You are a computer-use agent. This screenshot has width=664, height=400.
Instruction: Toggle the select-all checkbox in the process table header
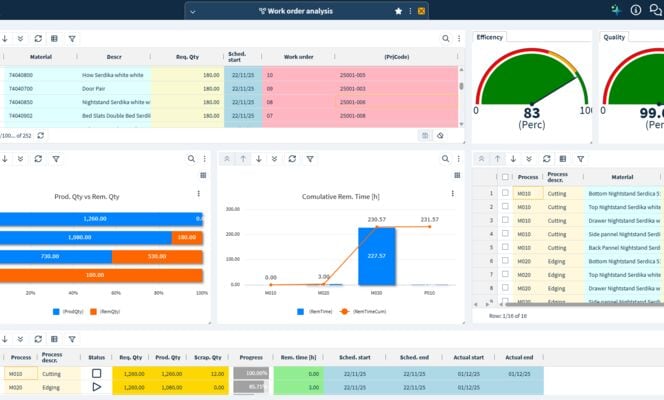click(505, 176)
